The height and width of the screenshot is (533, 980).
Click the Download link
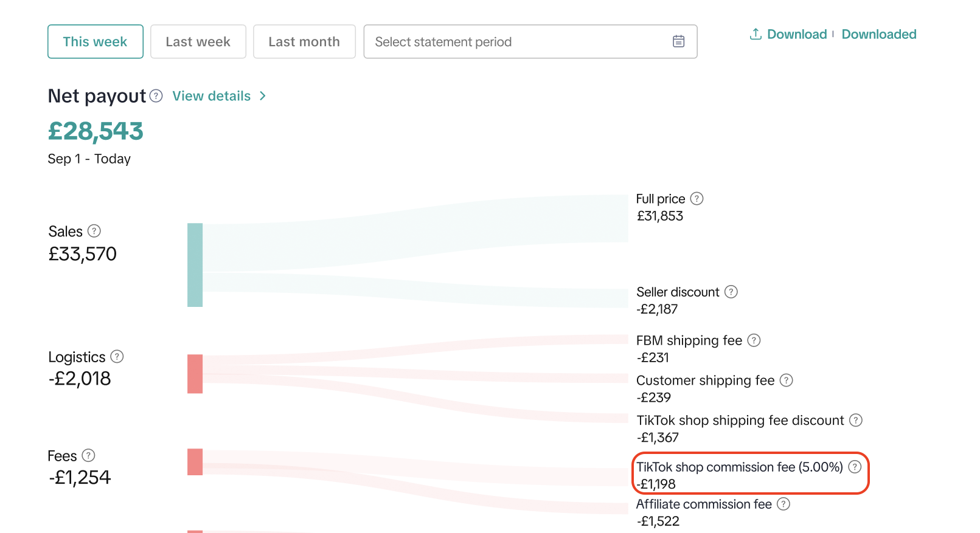click(x=788, y=34)
